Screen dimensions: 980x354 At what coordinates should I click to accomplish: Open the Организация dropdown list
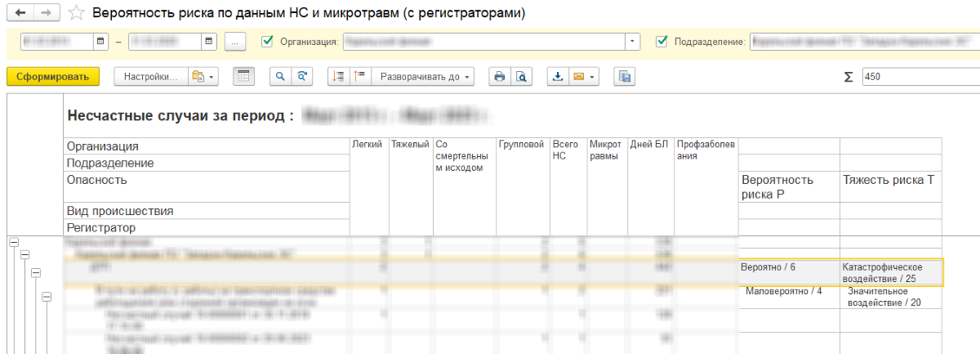point(633,41)
